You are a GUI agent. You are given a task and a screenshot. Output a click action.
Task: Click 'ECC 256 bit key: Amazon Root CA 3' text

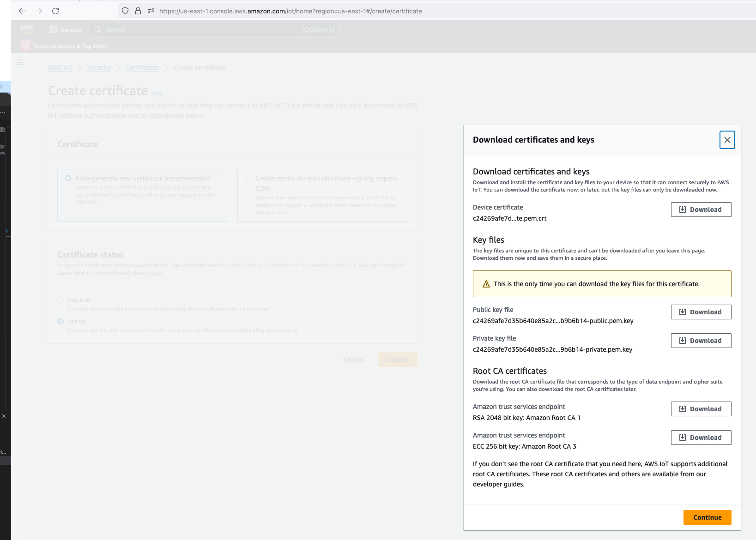click(x=525, y=446)
